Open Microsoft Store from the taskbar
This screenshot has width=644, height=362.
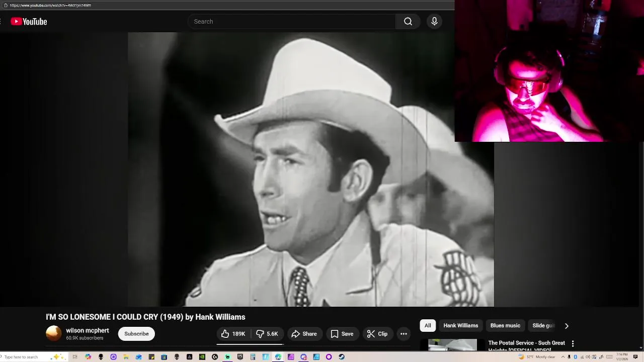tap(164, 357)
